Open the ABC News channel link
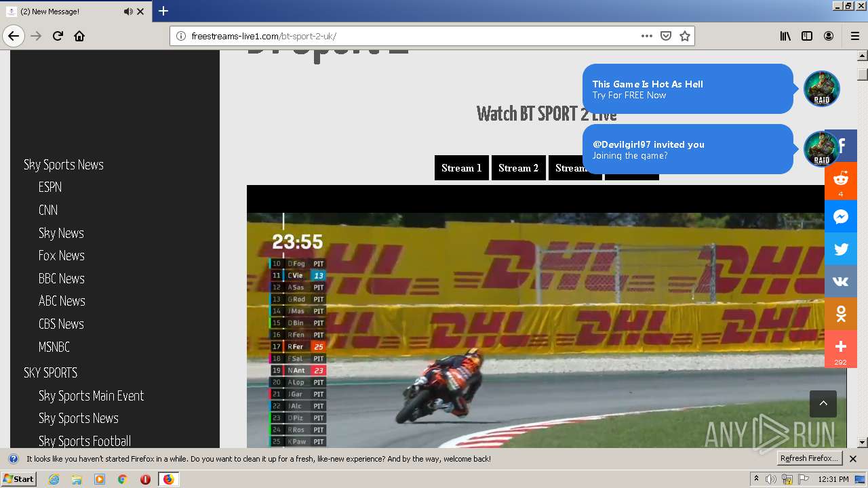 62,301
